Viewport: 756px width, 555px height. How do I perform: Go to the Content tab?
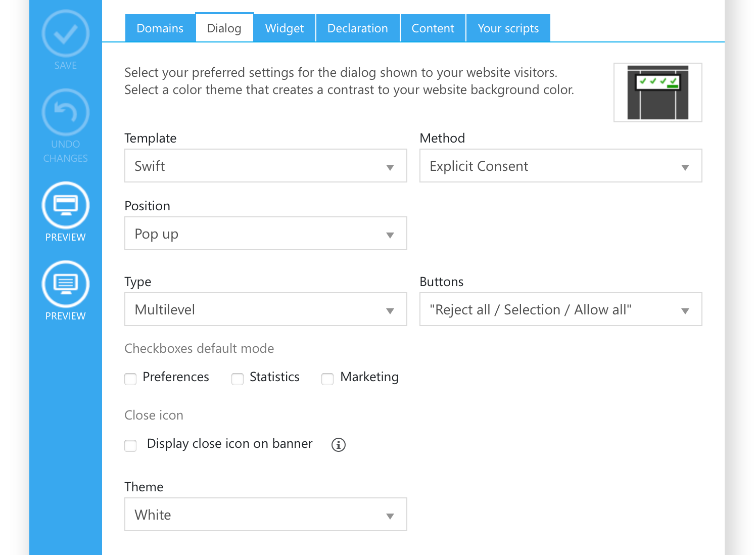pyautogui.click(x=433, y=28)
